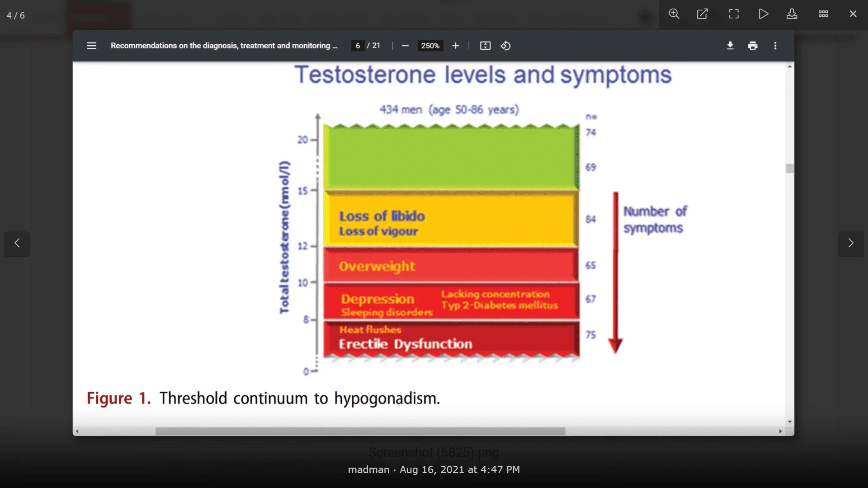Click the PDF page number field
The width and height of the screenshot is (868, 488).
click(x=358, y=46)
